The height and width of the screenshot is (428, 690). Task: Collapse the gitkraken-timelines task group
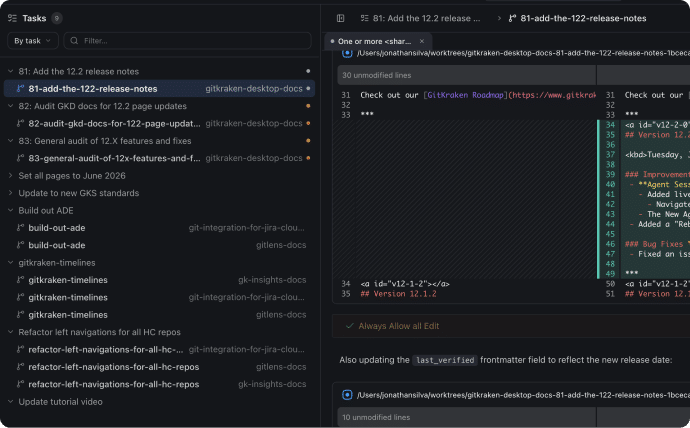click(11, 263)
